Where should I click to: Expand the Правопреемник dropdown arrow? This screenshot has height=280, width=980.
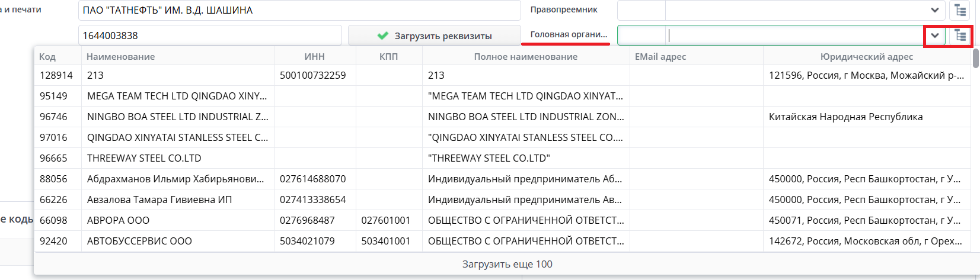coord(934,10)
